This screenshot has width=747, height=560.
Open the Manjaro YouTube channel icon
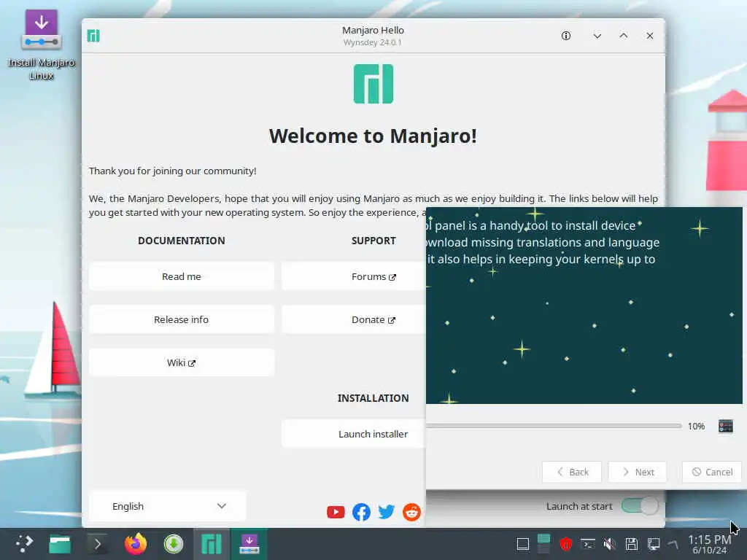[x=336, y=512]
